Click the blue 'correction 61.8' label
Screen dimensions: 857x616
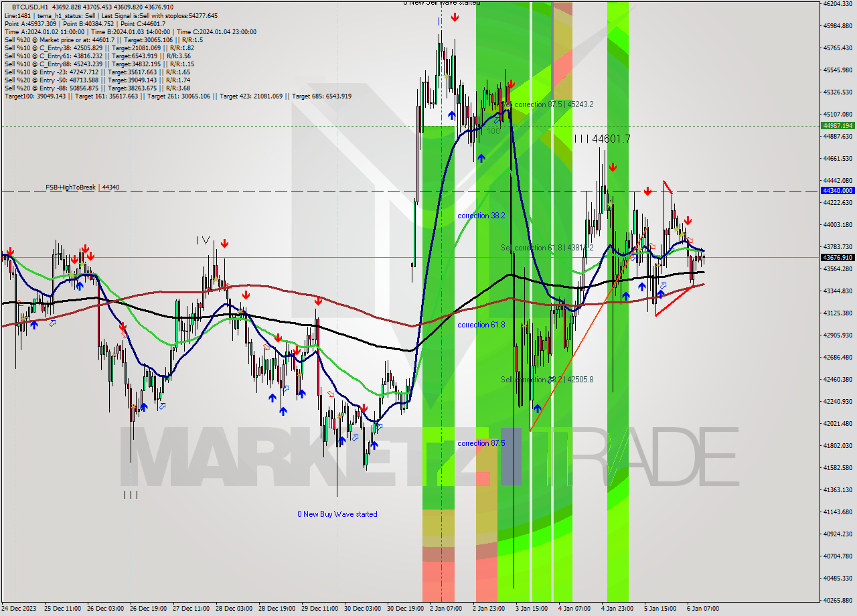pos(481,325)
